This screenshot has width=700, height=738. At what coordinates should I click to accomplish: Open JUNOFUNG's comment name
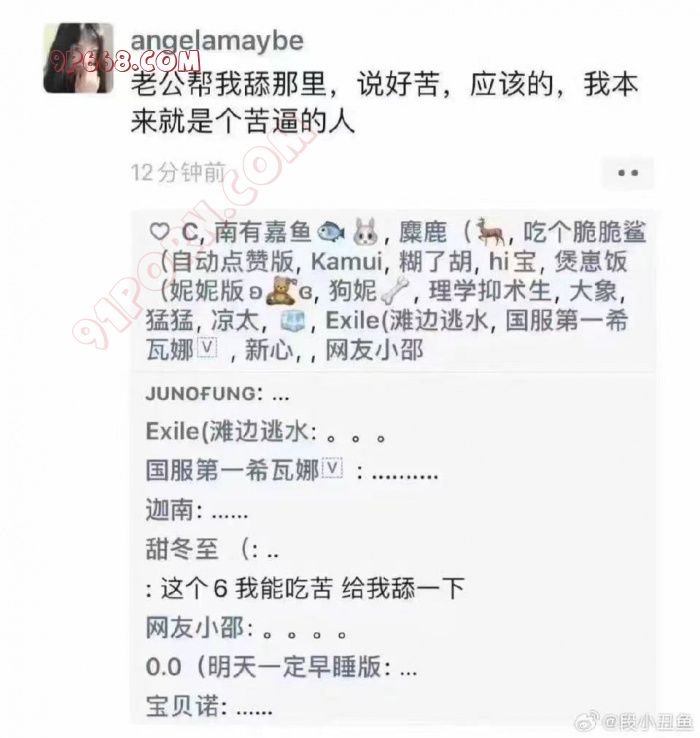201,393
